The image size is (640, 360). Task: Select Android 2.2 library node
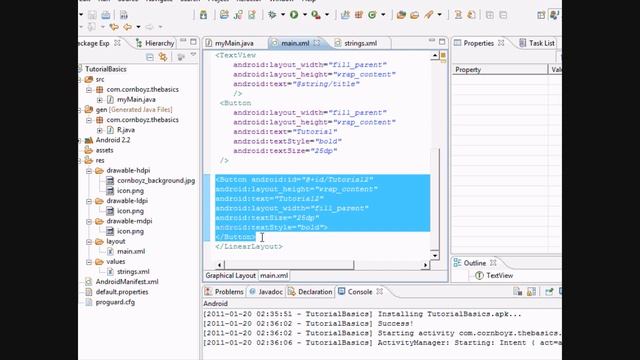(x=113, y=140)
